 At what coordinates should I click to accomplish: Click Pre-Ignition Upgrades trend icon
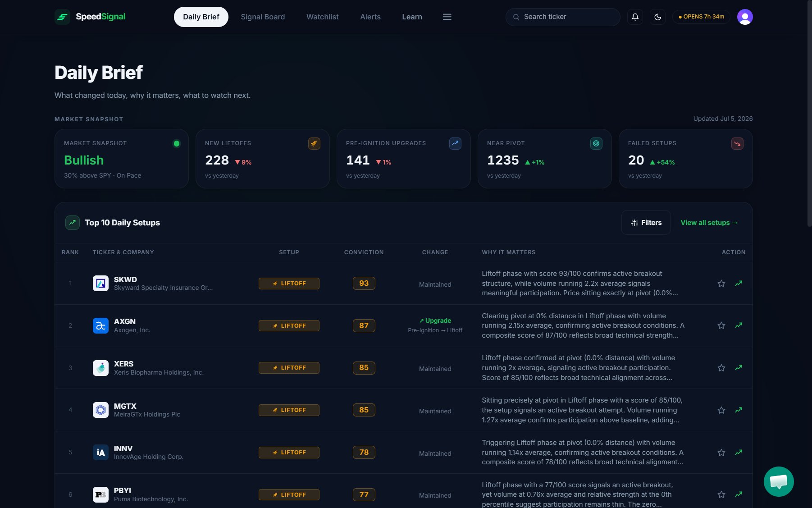(x=455, y=143)
